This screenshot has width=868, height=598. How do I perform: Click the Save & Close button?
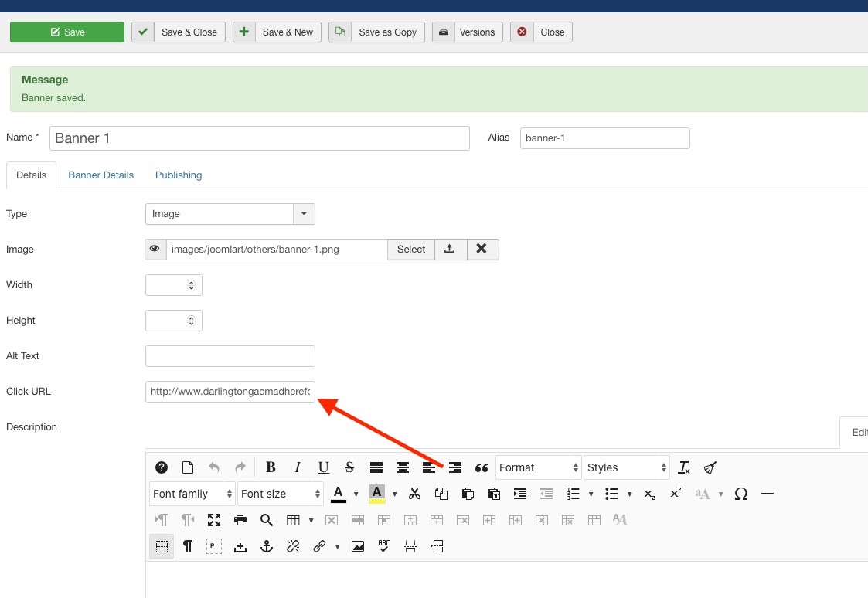coord(179,32)
